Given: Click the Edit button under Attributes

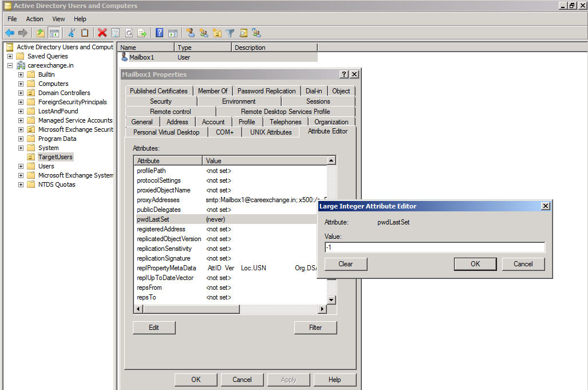Looking at the screenshot, I should coord(154,328).
